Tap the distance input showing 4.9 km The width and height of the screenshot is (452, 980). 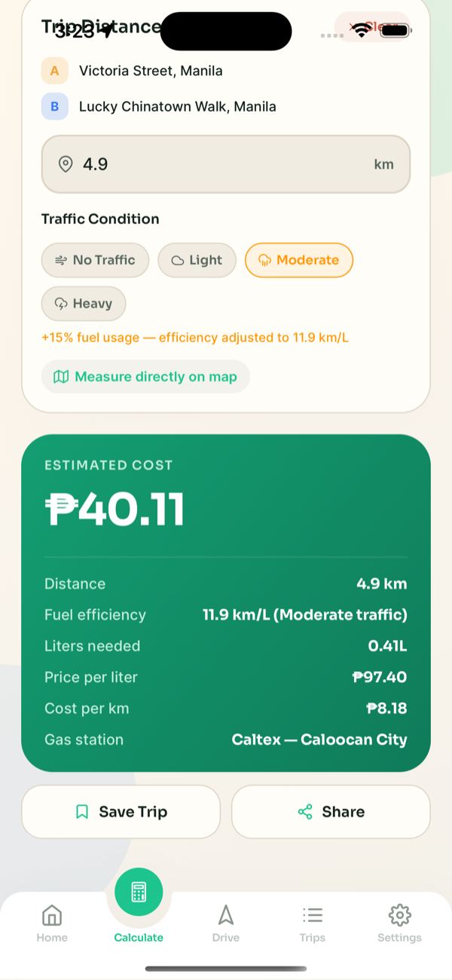point(226,164)
